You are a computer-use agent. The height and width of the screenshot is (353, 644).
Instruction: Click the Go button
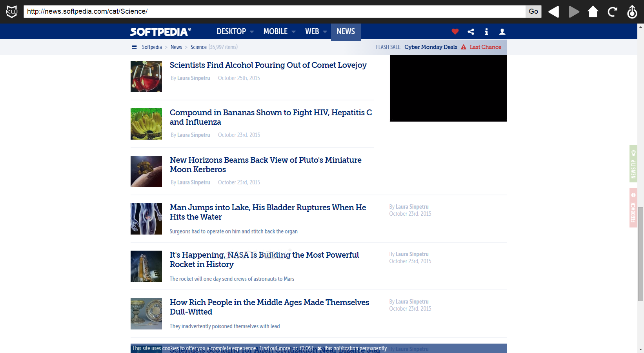533,11
